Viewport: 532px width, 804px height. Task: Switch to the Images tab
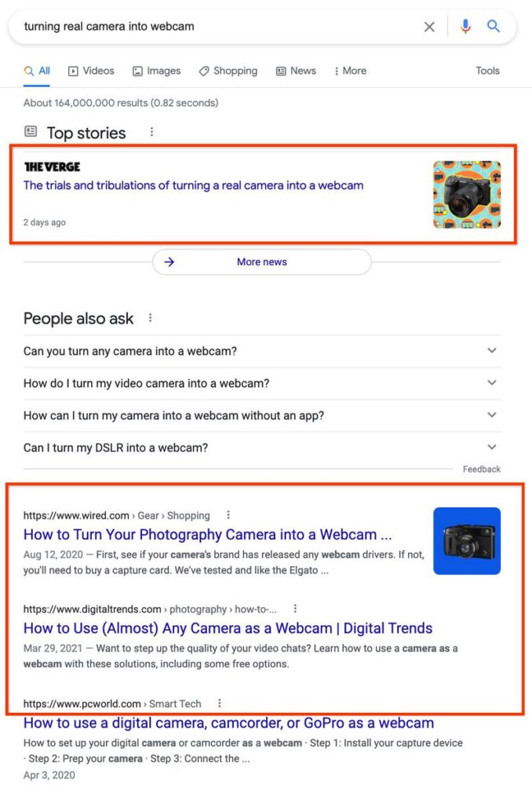click(x=156, y=71)
